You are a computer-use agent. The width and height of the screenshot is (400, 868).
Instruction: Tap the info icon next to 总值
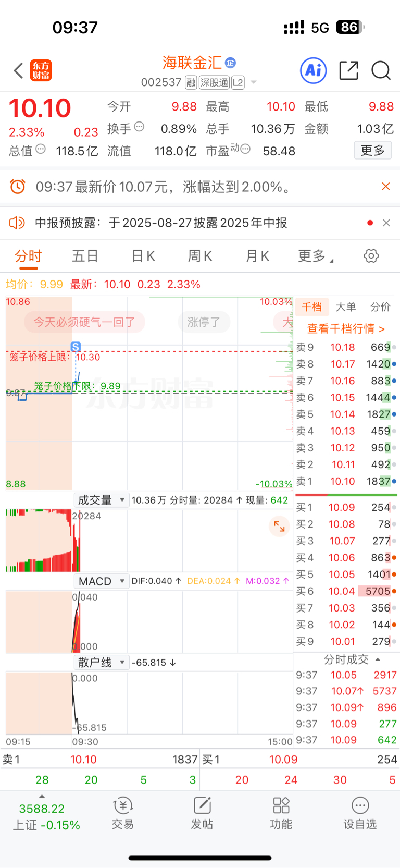point(41,149)
